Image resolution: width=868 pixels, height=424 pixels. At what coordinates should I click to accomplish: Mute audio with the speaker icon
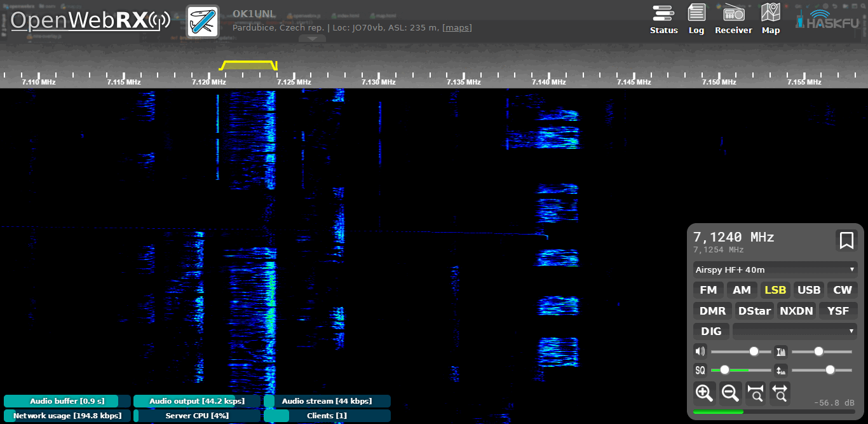pyautogui.click(x=700, y=352)
